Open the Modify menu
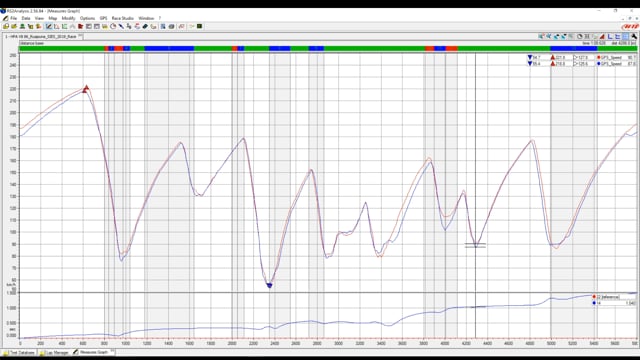 pyautogui.click(x=68, y=18)
